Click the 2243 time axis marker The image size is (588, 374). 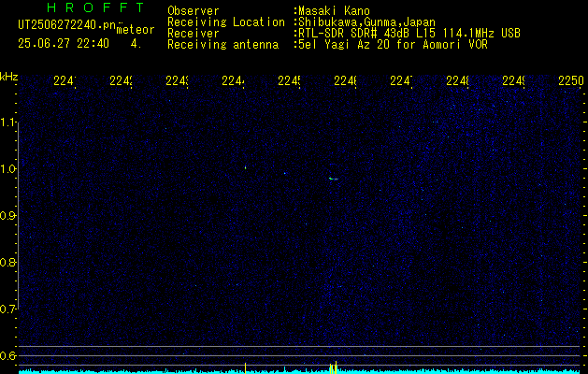coord(177,81)
